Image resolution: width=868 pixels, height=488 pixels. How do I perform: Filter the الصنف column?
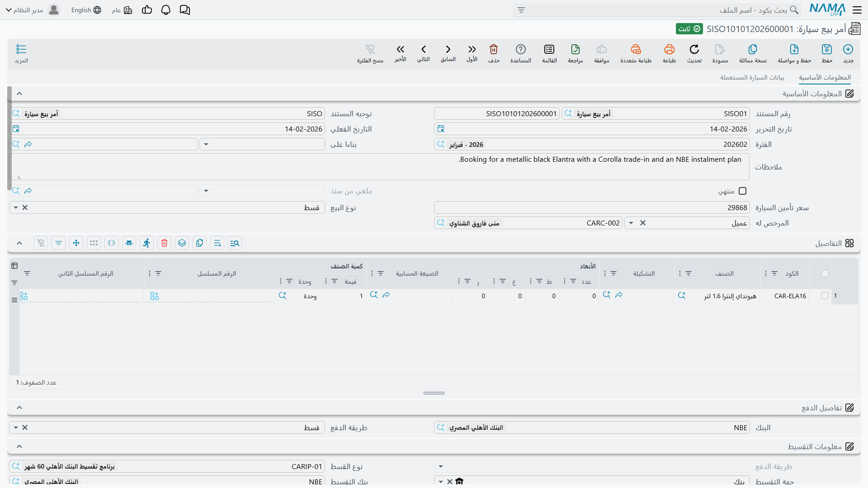point(689,273)
